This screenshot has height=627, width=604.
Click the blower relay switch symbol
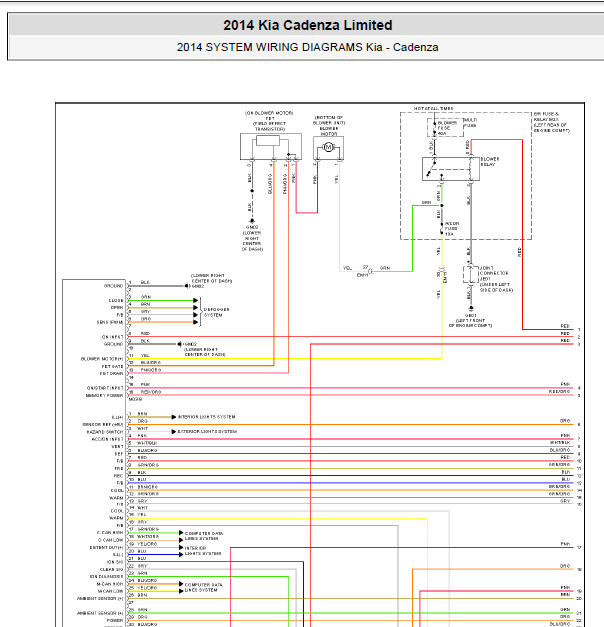[x=432, y=168]
